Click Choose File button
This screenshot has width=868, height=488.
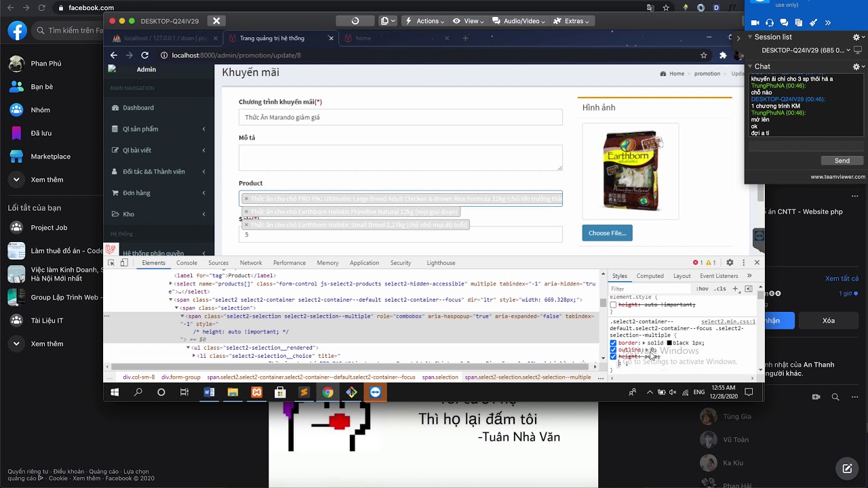pyautogui.click(x=607, y=233)
